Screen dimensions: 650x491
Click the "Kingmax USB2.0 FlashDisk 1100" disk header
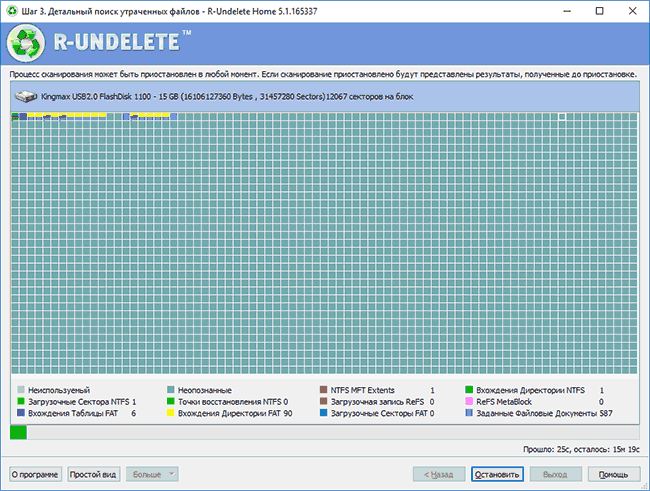click(325, 97)
